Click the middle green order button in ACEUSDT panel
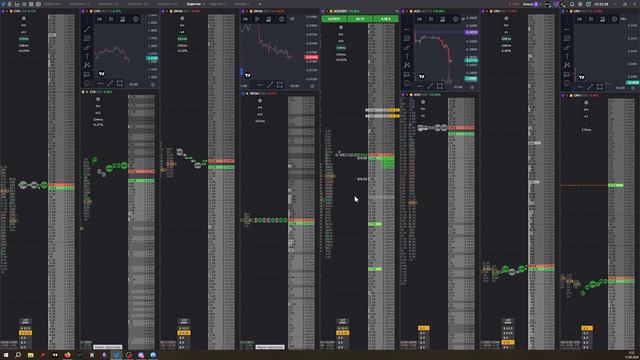The width and height of the screenshot is (640, 360). pos(360,19)
